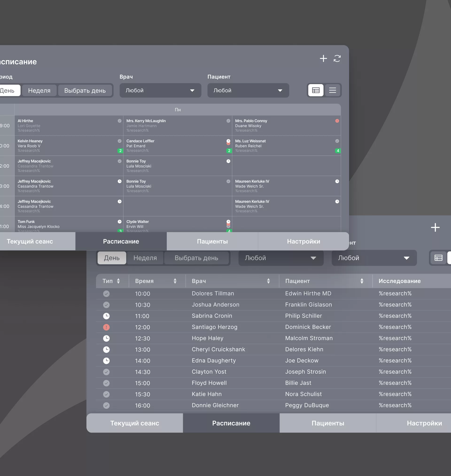Select Неделя period in top panel
The width and height of the screenshot is (451, 476).
(39, 91)
